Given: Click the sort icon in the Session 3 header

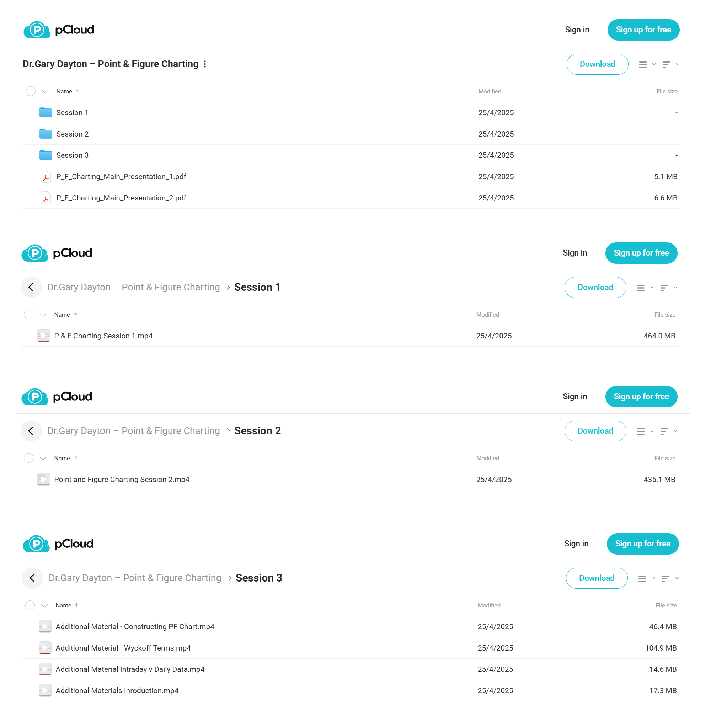Looking at the screenshot, I should tap(665, 578).
